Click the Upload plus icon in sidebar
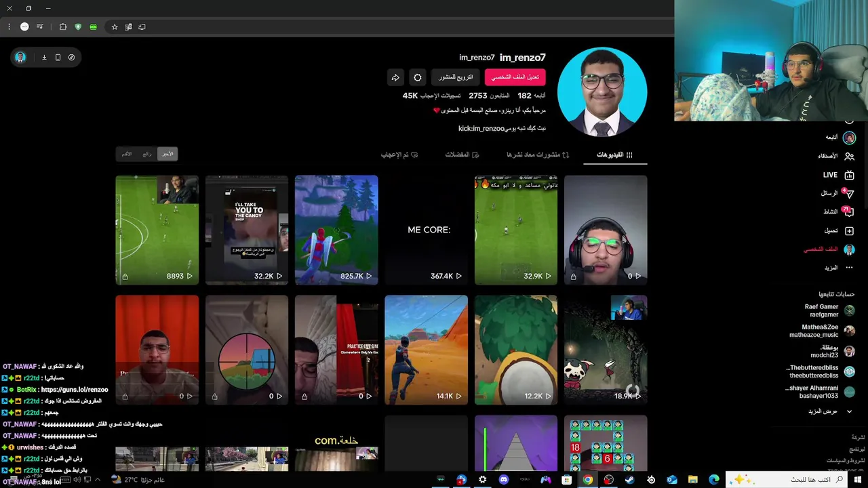Viewport: 868px width, 488px height. tap(849, 230)
